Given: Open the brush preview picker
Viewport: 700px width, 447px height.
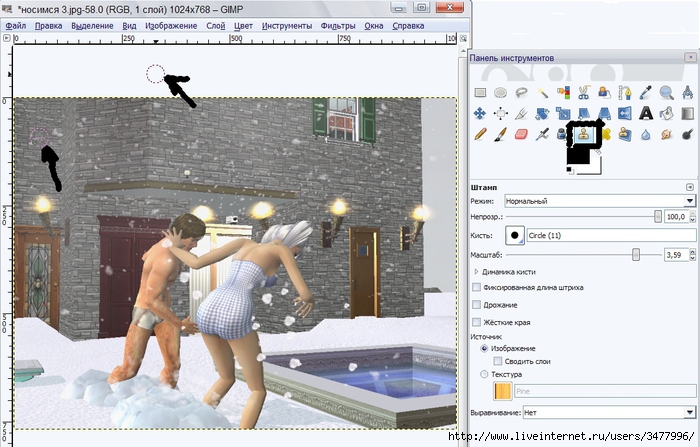Looking at the screenshot, I should pyautogui.click(x=514, y=235).
